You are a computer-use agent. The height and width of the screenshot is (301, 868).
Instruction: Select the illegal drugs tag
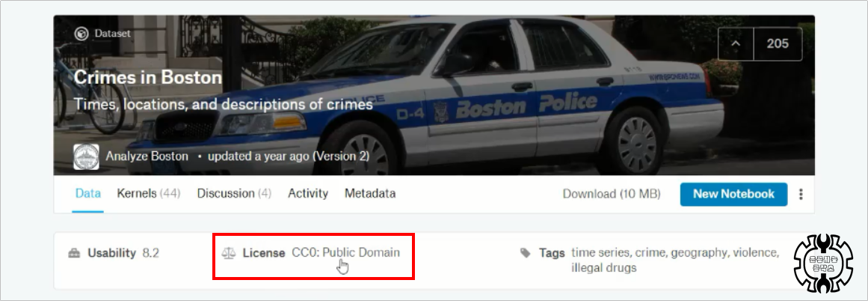pyautogui.click(x=604, y=268)
